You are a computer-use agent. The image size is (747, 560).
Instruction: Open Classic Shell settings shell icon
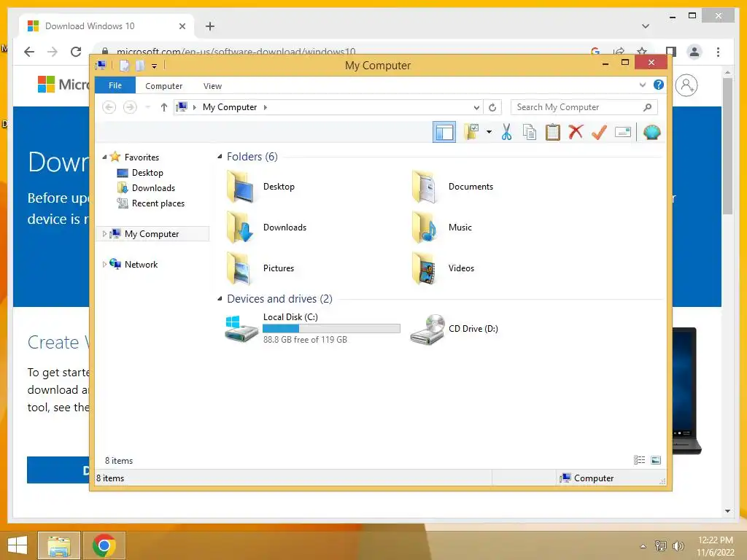[x=651, y=132]
